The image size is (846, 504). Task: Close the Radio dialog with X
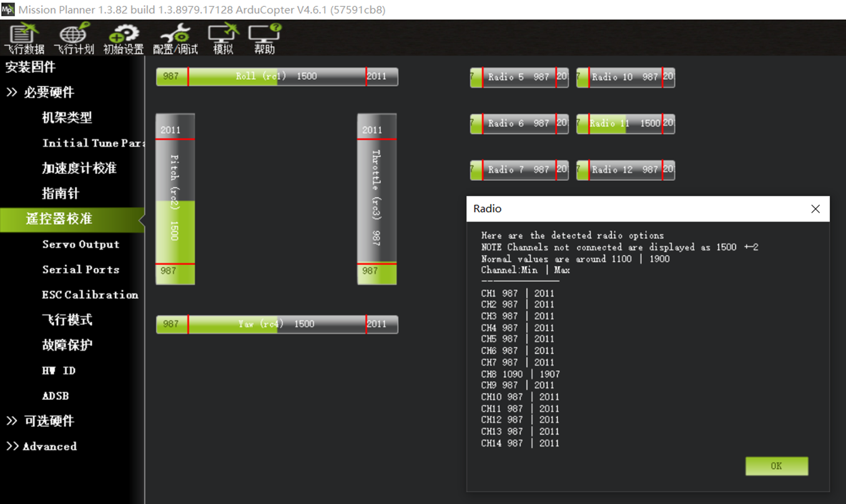click(x=815, y=209)
